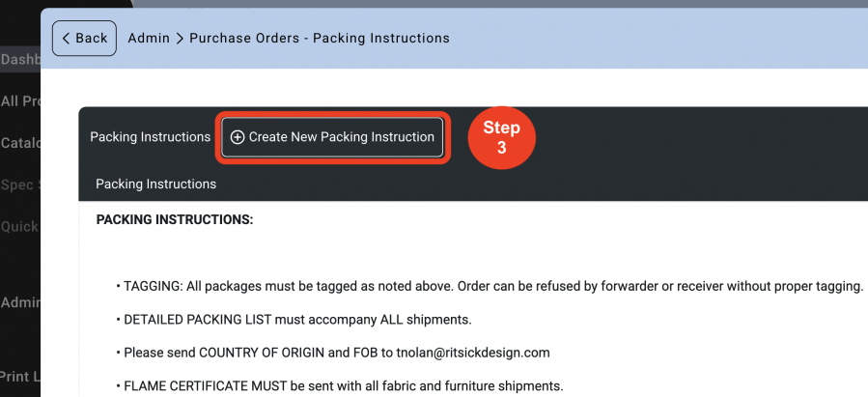
Task: Click the Packing Instructions panel title
Action: pyautogui.click(x=150, y=137)
